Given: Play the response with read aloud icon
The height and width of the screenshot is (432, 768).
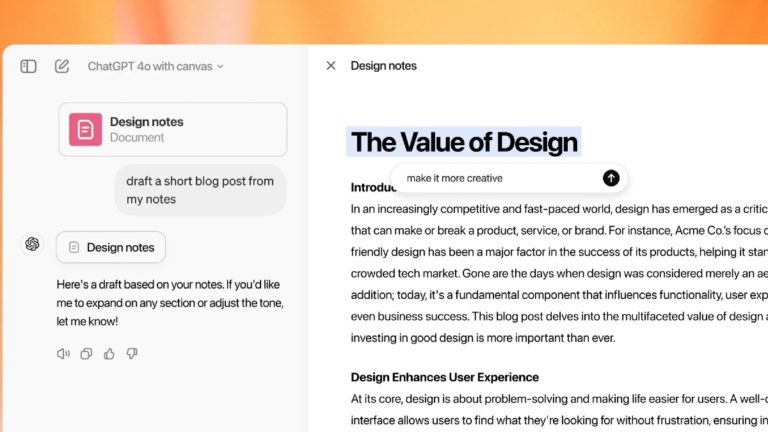Looking at the screenshot, I should coord(63,354).
